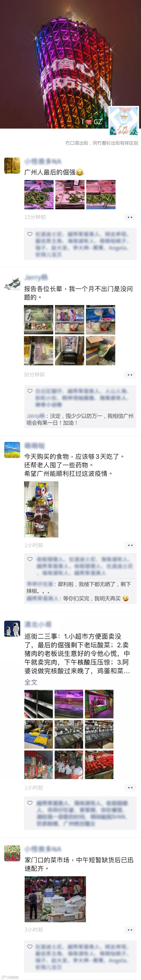Screen dimensions: 141x980
Task: View the single groceries photo in the 3天 post
Action: [x=41, y=509]
